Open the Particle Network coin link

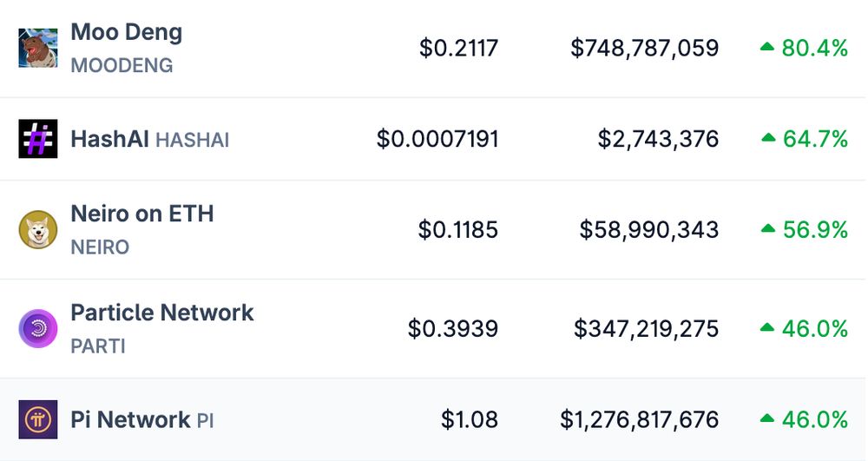coord(162,313)
